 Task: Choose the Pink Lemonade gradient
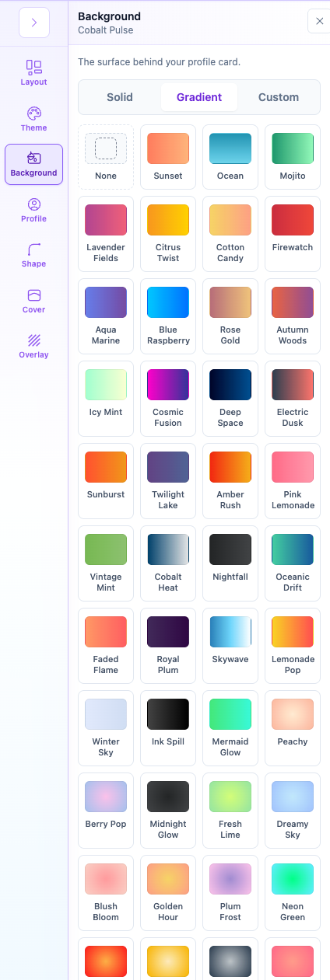(x=293, y=481)
